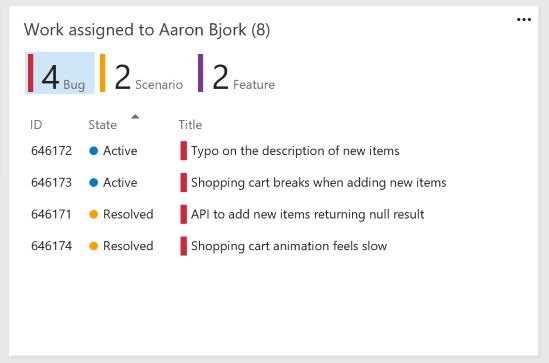Image resolution: width=549 pixels, height=363 pixels.
Task: Open the widget ellipsis menu
Action: point(524,20)
